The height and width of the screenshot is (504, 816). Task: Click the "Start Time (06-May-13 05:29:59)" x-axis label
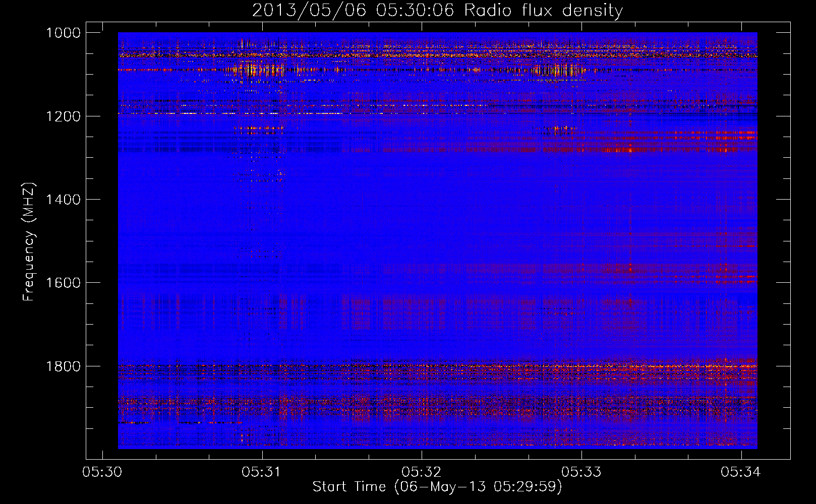click(x=437, y=487)
